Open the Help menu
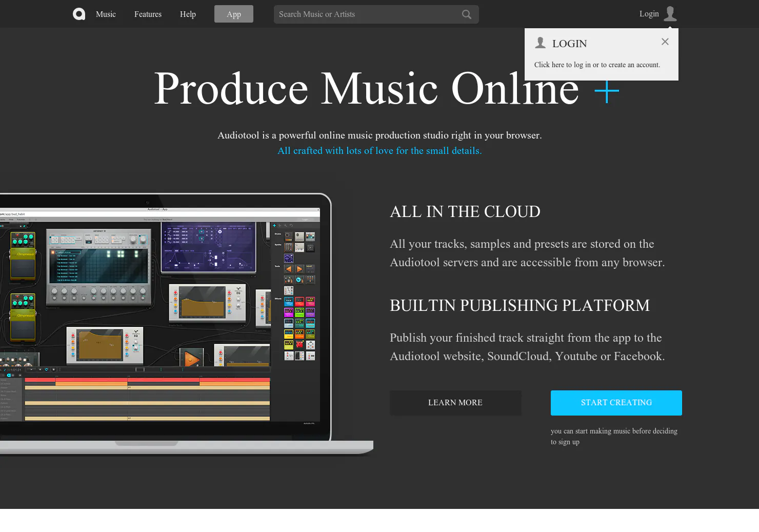 pos(188,14)
